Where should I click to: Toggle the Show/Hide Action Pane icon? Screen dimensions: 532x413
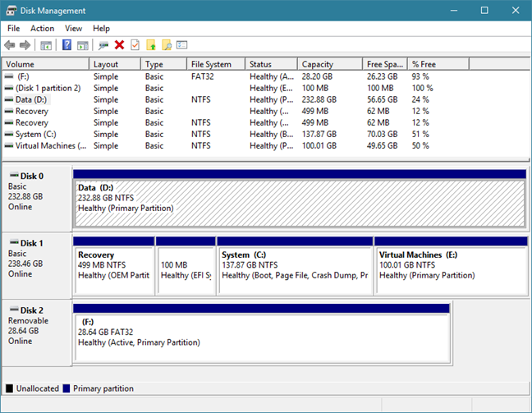(x=82, y=45)
